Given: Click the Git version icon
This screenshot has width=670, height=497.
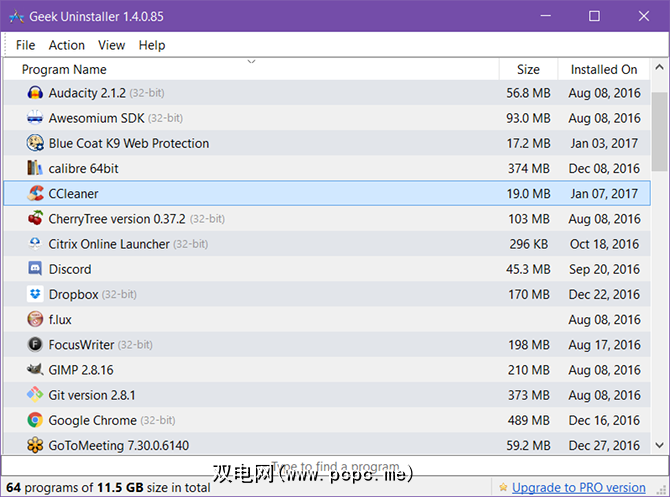Looking at the screenshot, I should (x=35, y=395).
